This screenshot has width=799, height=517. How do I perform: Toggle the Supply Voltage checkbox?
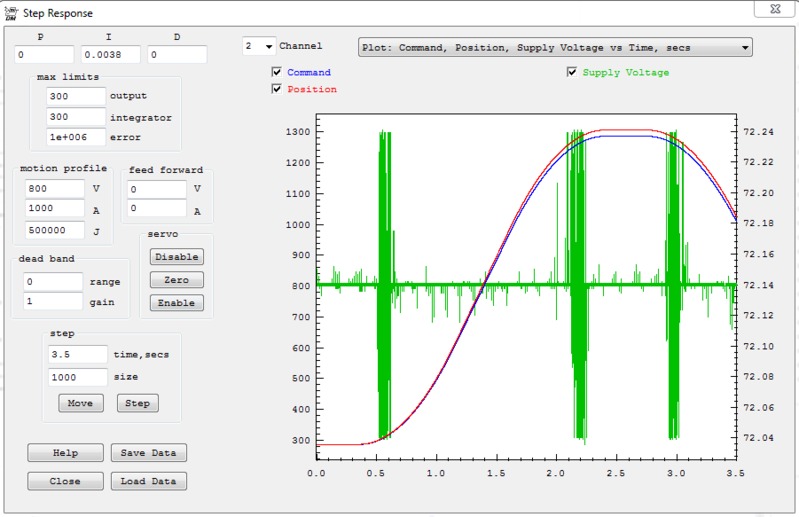coord(572,73)
